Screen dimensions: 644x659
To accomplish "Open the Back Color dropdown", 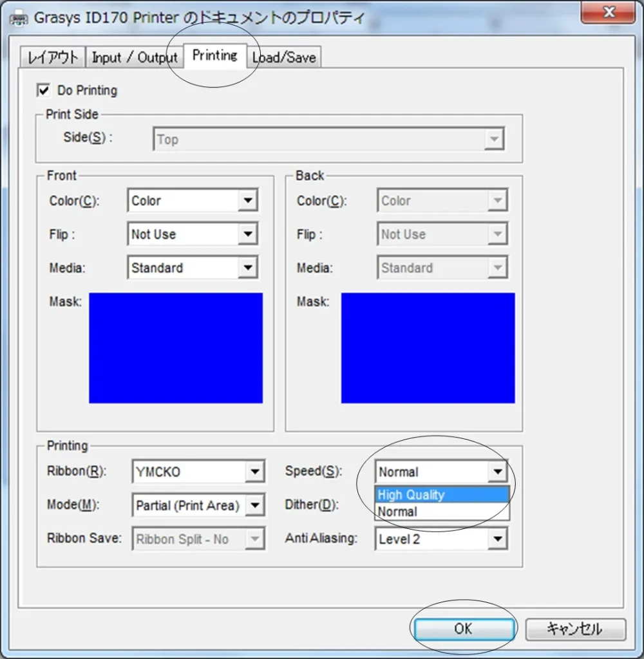I will [x=442, y=200].
